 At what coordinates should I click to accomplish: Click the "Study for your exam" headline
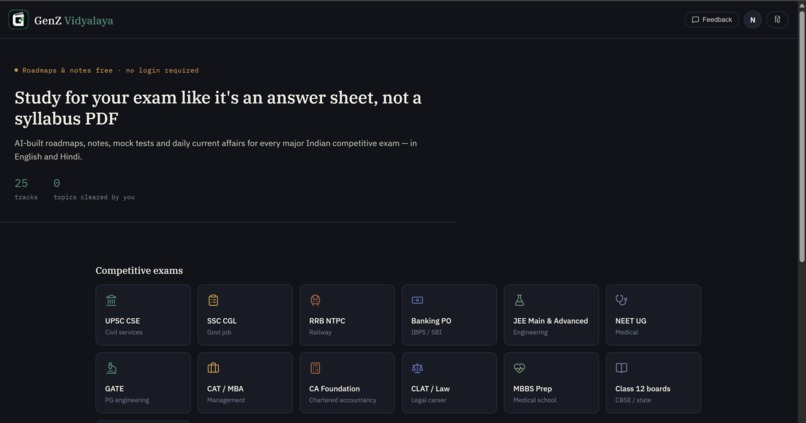click(x=218, y=108)
